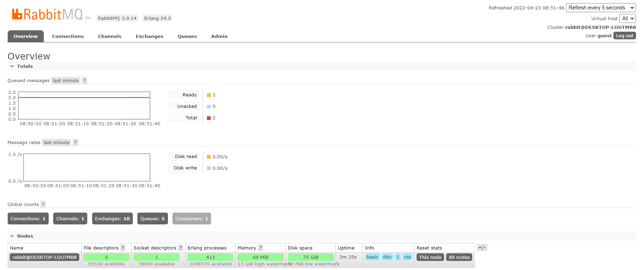Screen dimensions: 644x270
Task: Switch to the Admin tab
Action: tap(219, 36)
